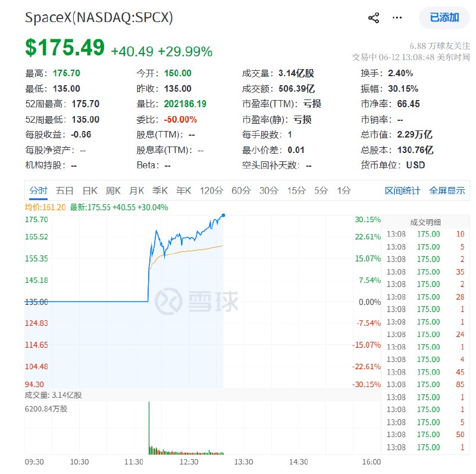Image resolution: width=476 pixels, height=474 pixels.
Task: Click the blue dot at price line end
Action: point(224,216)
